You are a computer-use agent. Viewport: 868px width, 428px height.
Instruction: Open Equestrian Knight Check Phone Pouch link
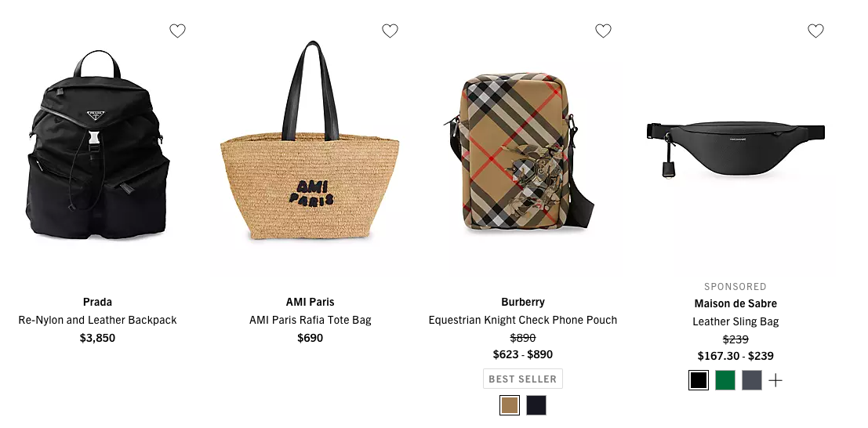tap(522, 320)
